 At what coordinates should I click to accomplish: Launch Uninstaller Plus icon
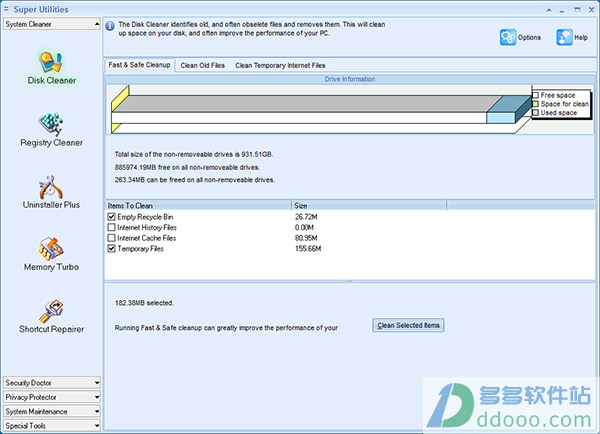51,187
